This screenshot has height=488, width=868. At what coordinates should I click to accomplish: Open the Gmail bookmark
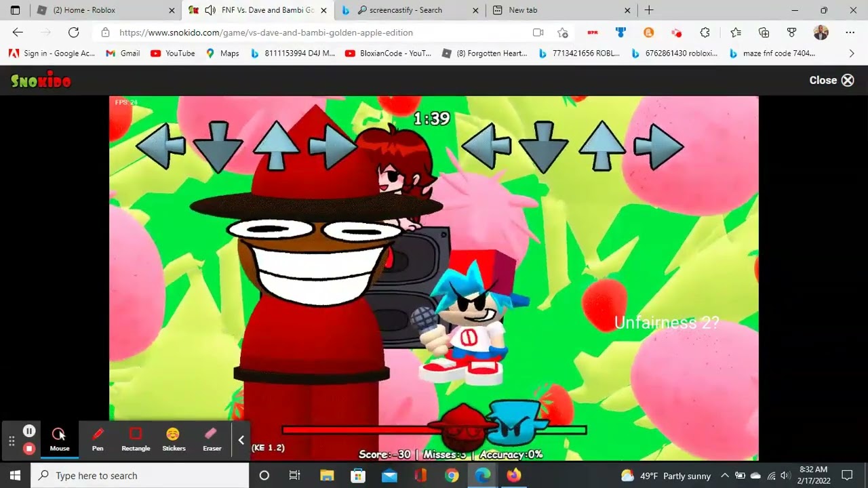click(x=123, y=54)
